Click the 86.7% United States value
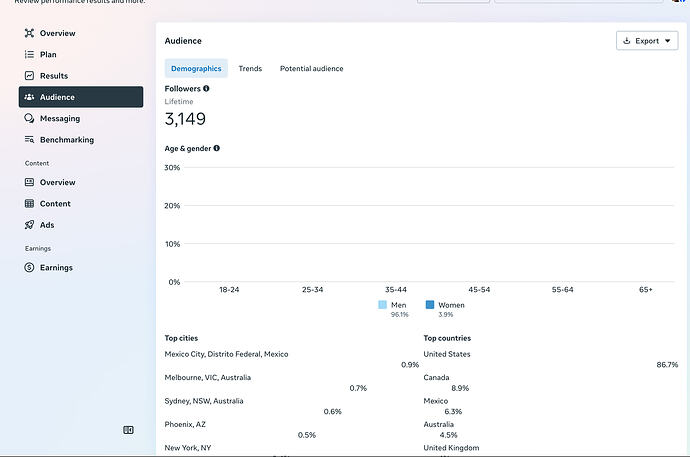Viewport: 690px width, 457px height. tap(667, 365)
